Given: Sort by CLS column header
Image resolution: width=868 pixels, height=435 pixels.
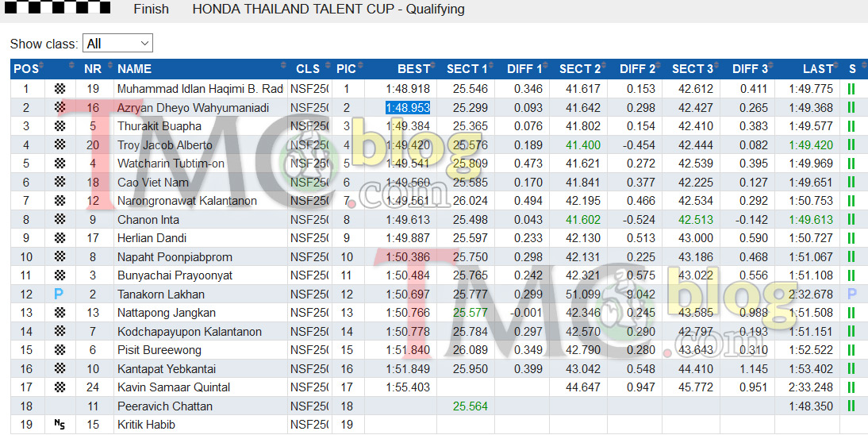Looking at the screenshot, I should pyautogui.click(x=310, y=69).
